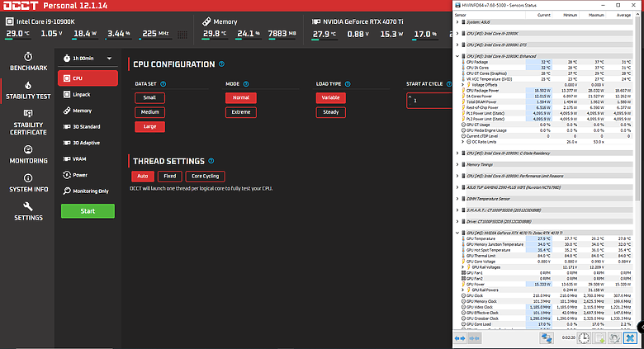Expand the Memory Timings group
Screen dimensions: 644x349
(457, 165)
